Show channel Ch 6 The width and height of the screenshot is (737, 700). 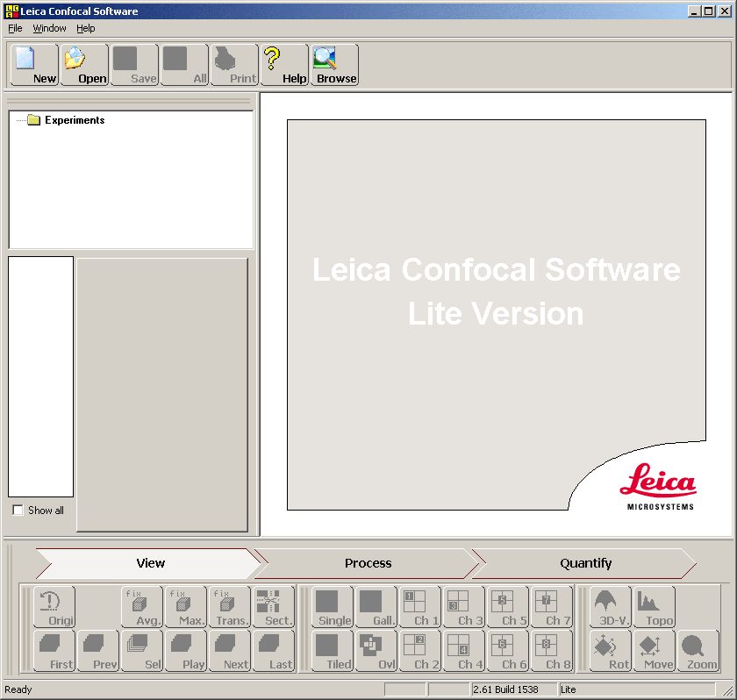coord(508,651)
